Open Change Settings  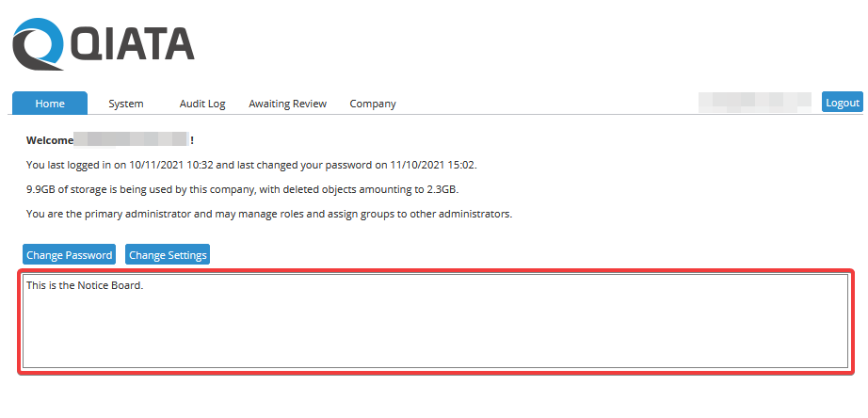pyautogui.click(x=167, y=255)
